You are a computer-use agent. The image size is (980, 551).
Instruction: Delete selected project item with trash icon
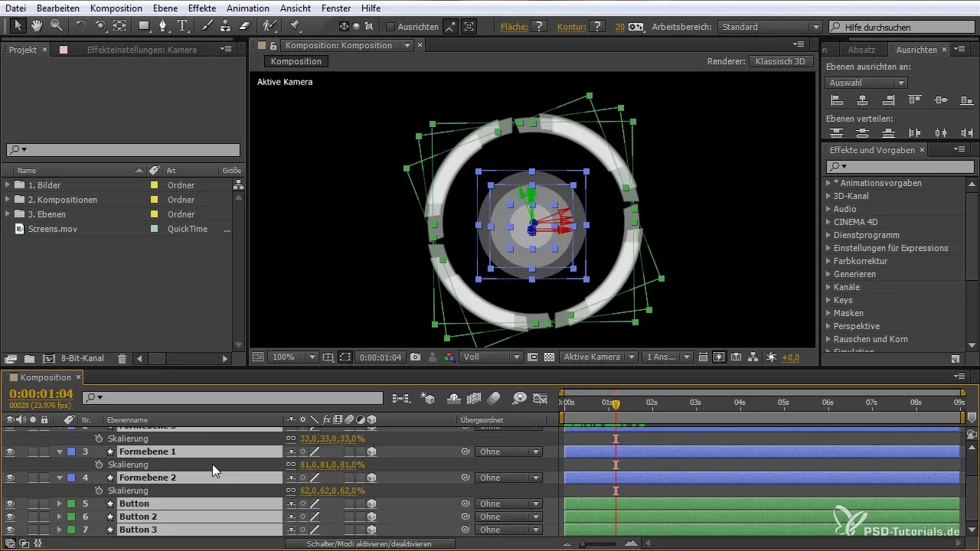tap(122, 358)
